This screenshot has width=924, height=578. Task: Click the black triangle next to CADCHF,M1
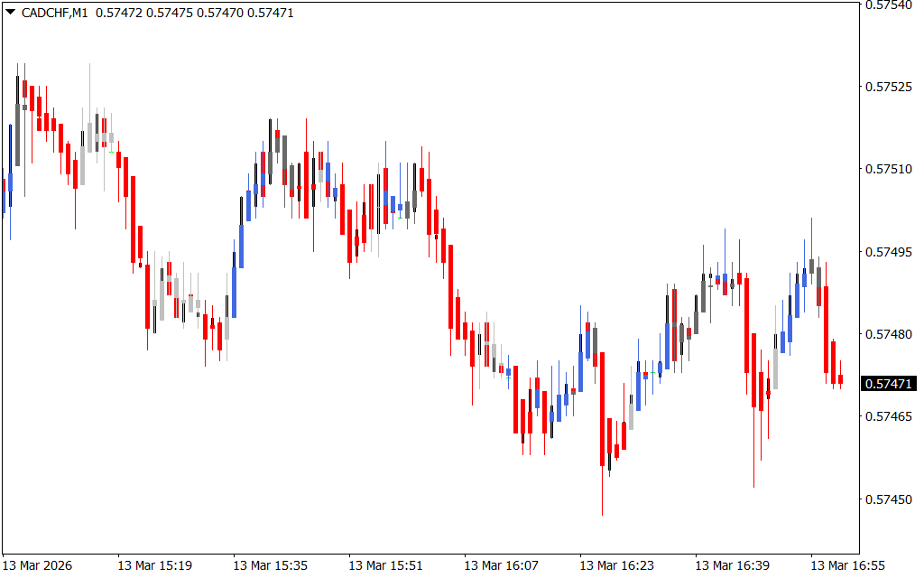[x=10, y=13]
